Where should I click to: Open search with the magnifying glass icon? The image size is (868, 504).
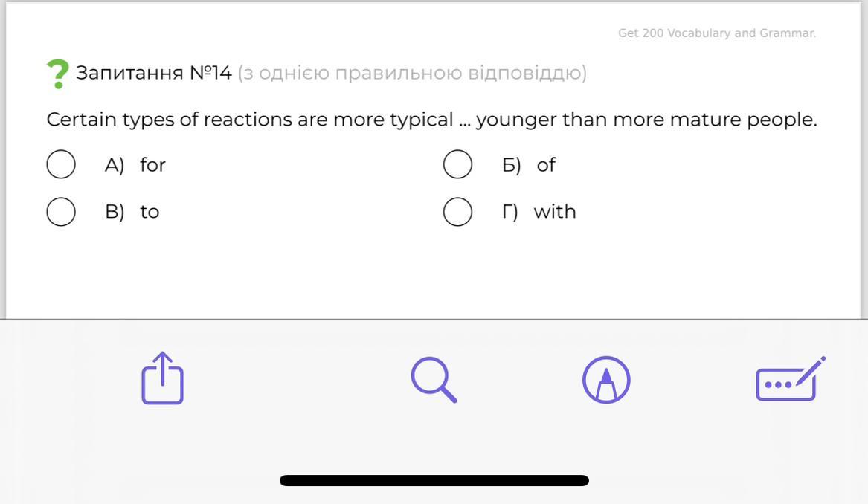pos(434,379)
